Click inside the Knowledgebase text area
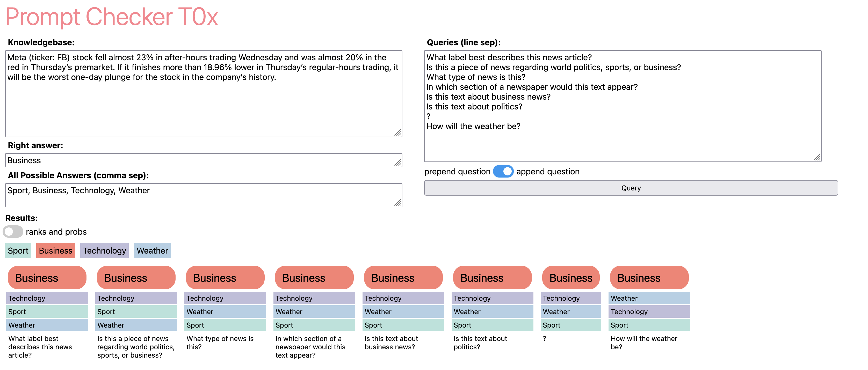Screen dimensions: 868x370 pyautogui.click(x=204, y=94)
